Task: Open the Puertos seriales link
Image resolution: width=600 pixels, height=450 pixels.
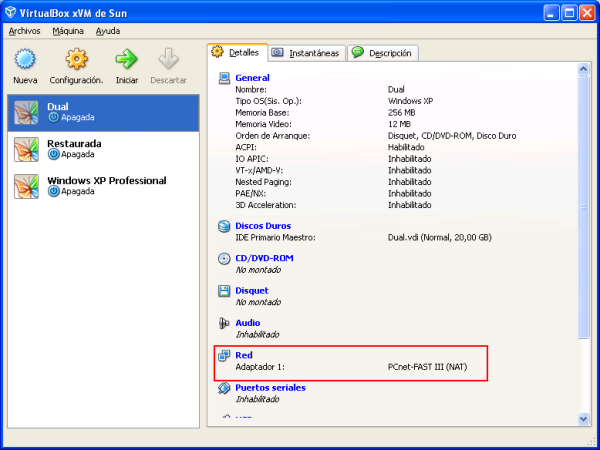Action: click(270, 387)
